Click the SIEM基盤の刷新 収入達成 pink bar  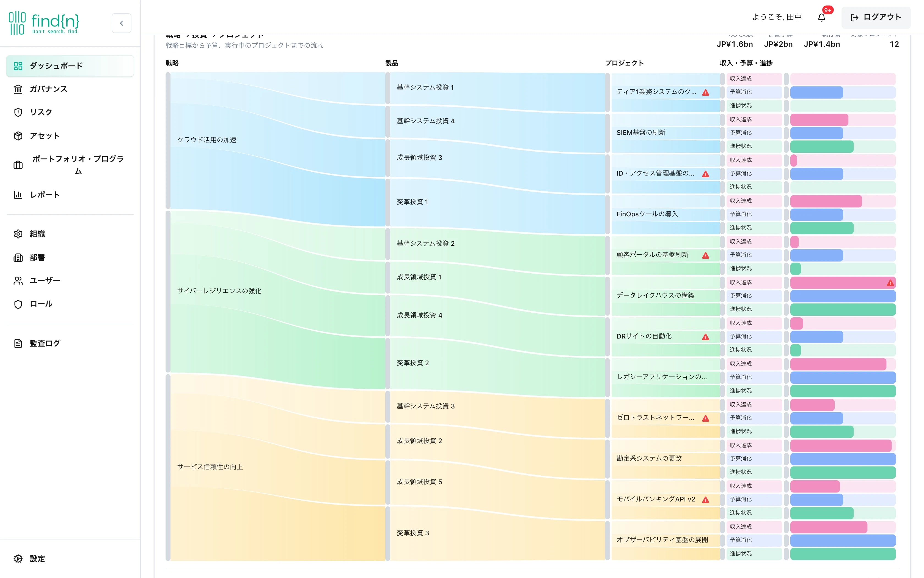pos(819,120)
